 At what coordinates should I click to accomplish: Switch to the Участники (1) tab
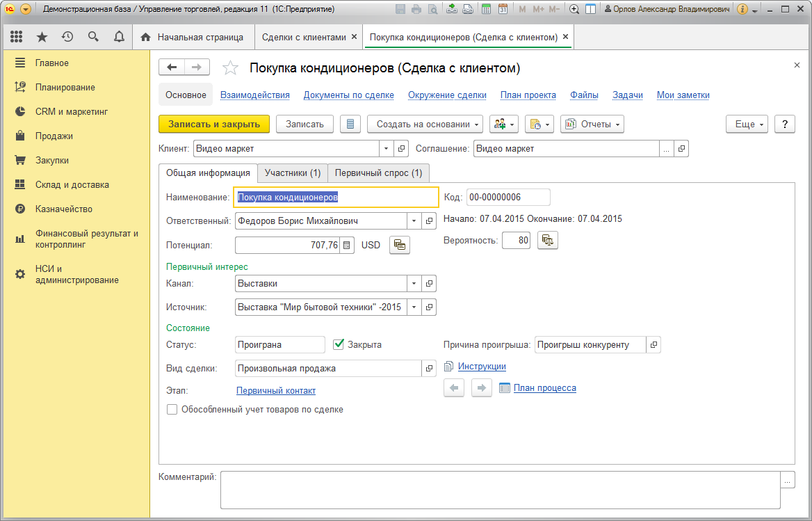click(x=293, y=173)
